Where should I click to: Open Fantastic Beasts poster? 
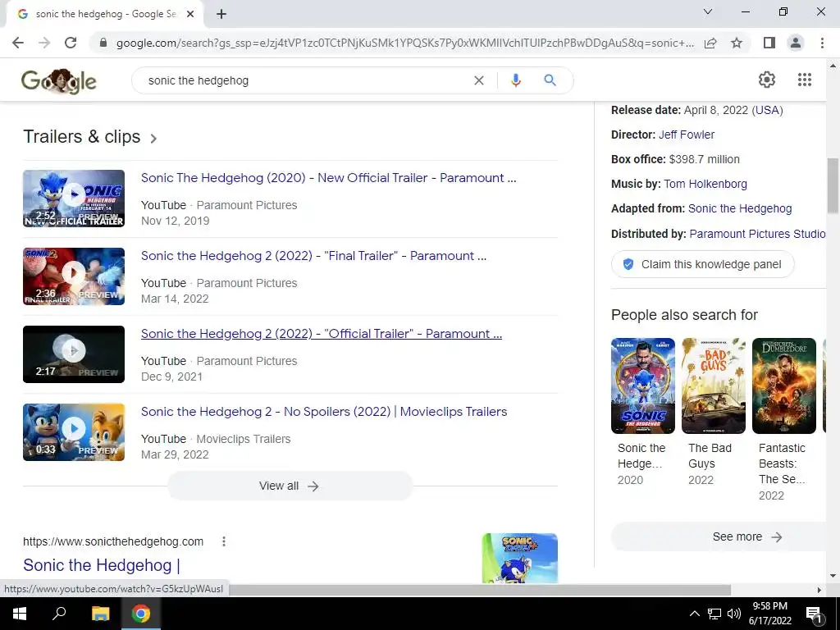tap(783, 386)
